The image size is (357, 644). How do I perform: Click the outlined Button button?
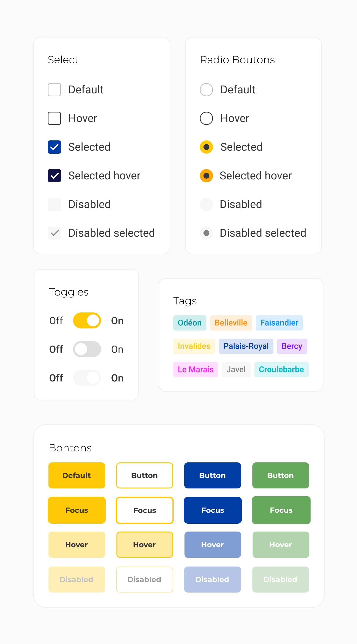point(144,475)
